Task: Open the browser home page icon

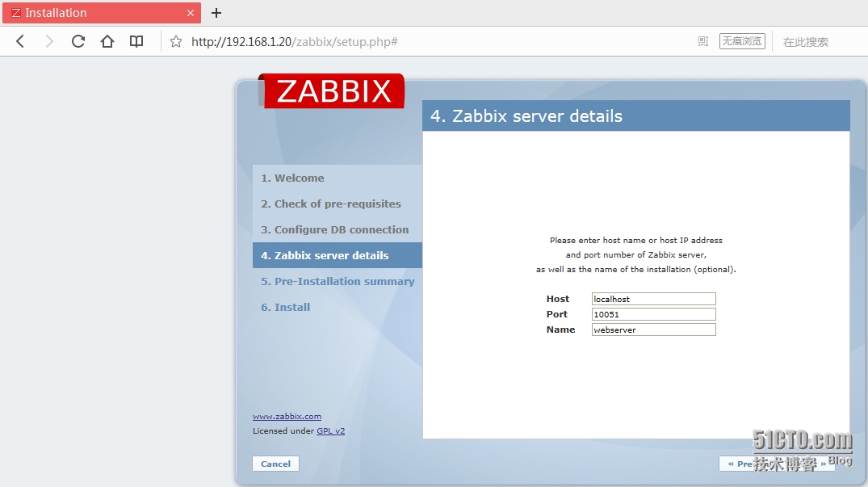Action: [x=107, y=41]
